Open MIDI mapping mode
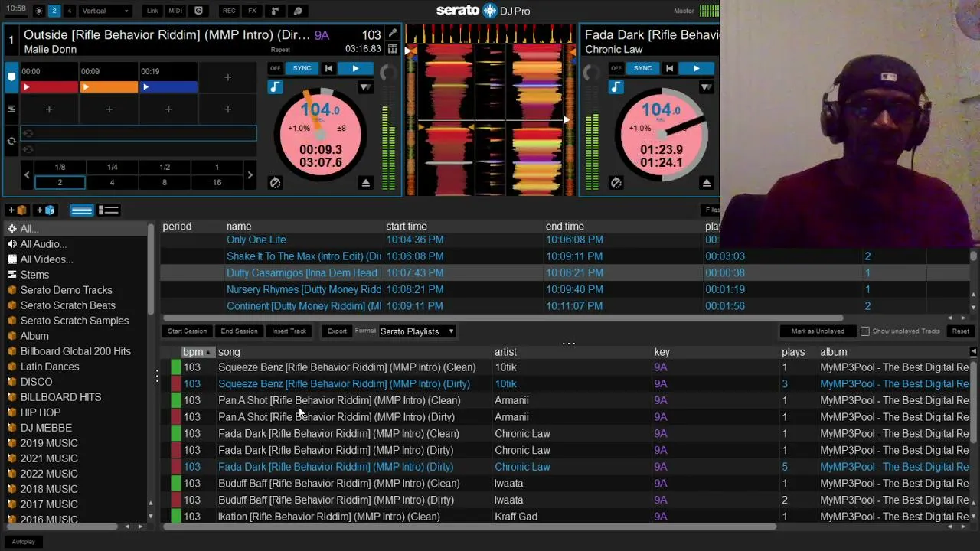The image size is (980, 551). 175,11
